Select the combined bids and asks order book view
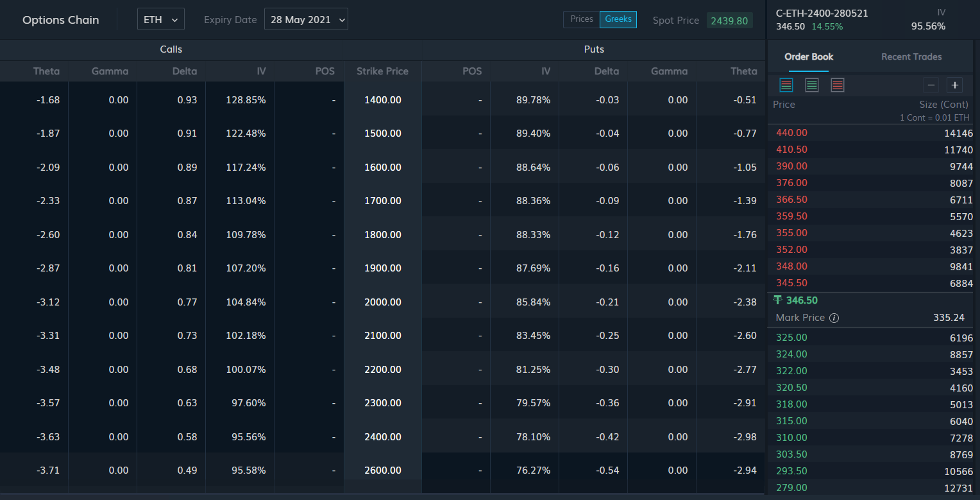Viewport: 980px width, 500px height. click(x=786, y=84)
